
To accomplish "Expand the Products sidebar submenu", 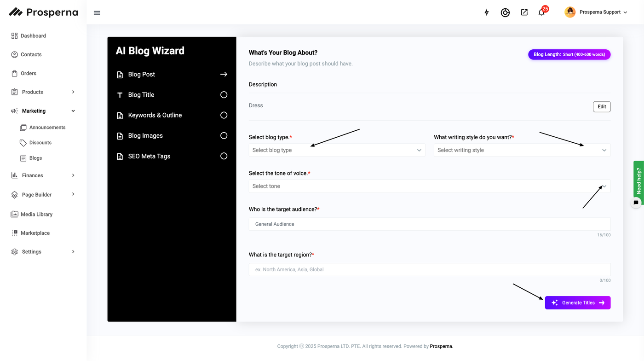I will pos(73,92).
